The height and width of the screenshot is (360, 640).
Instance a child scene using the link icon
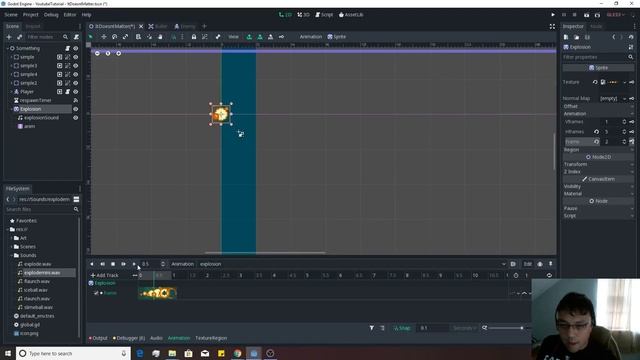click(x=19, y=37)
